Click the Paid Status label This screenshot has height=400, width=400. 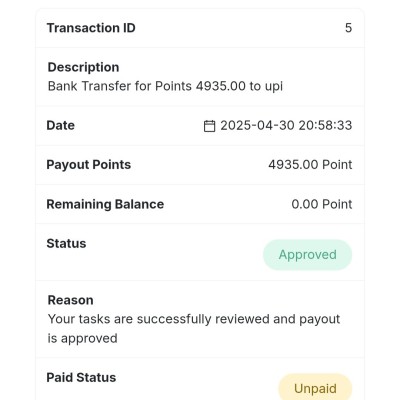coord(81,378)
